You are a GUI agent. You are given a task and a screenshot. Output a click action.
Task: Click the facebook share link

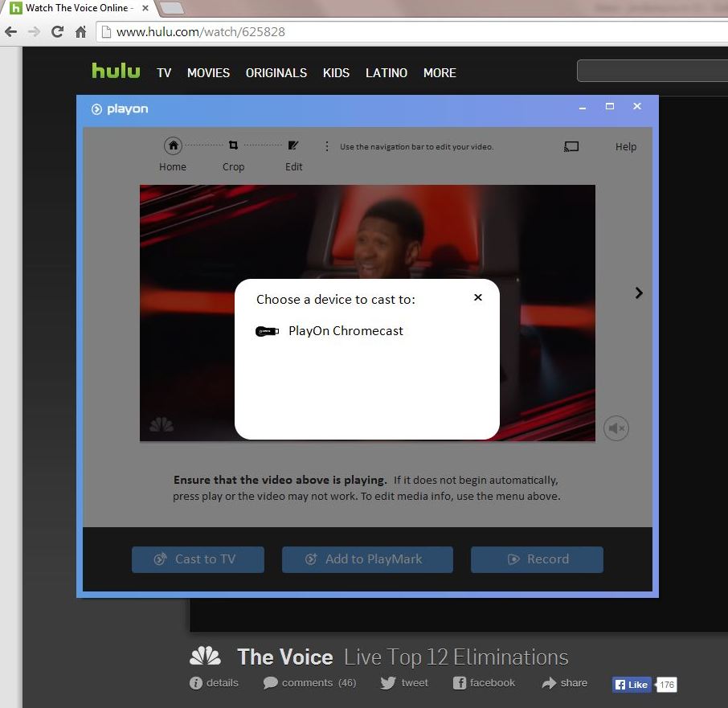[x=484, y=683]
